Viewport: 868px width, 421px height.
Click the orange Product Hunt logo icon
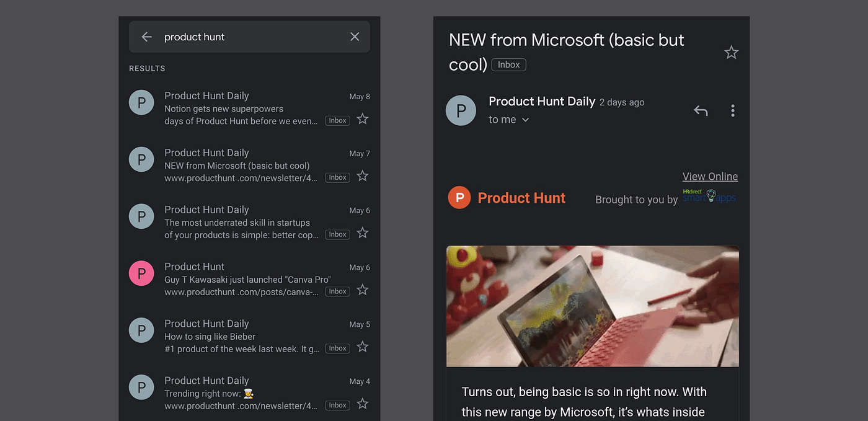click(x=459, y=198)
